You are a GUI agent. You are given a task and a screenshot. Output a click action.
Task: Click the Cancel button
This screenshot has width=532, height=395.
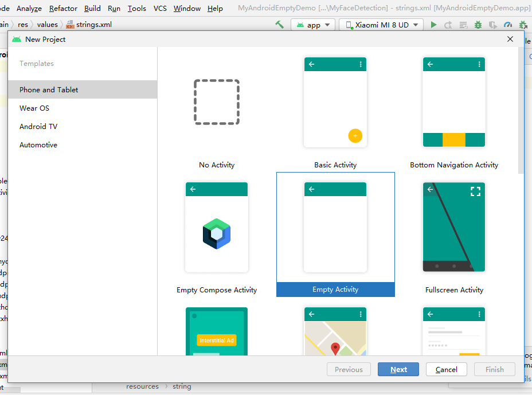(446, 369)
